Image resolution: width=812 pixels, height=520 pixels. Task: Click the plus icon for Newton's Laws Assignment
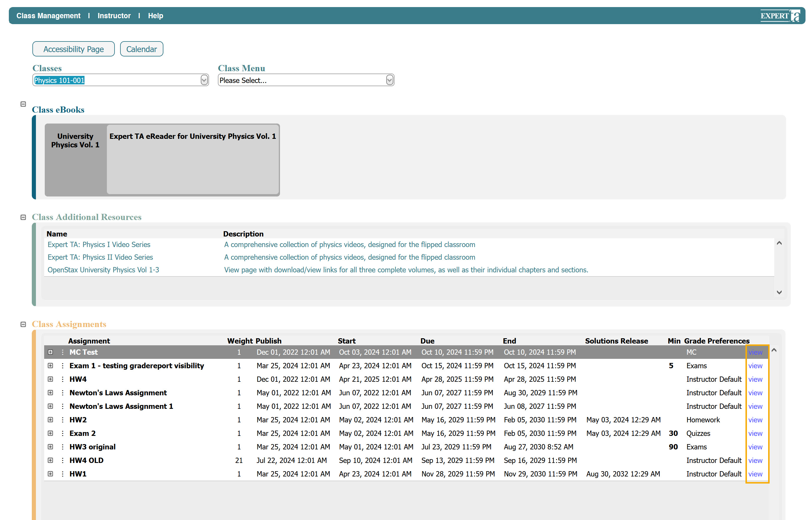[x=50, y=393]
